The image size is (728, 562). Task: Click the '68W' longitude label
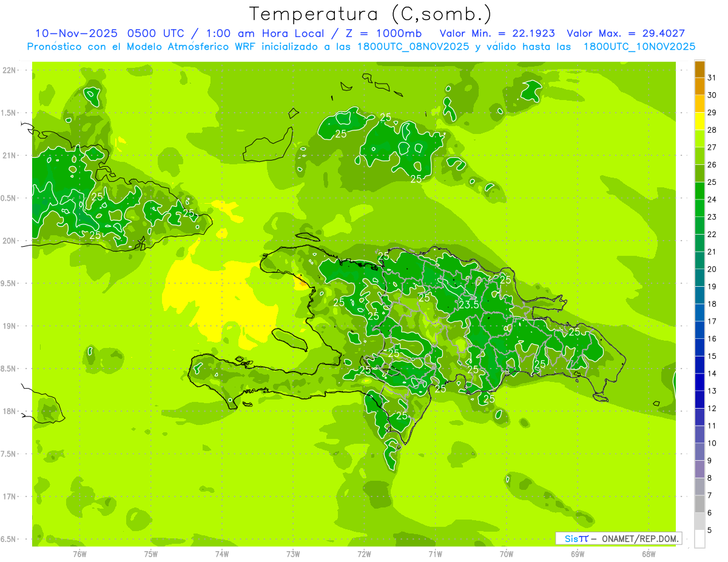coord(649,554)
